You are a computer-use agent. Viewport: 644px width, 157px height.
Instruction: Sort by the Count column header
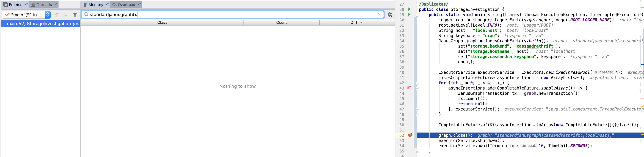pos(281,23)
